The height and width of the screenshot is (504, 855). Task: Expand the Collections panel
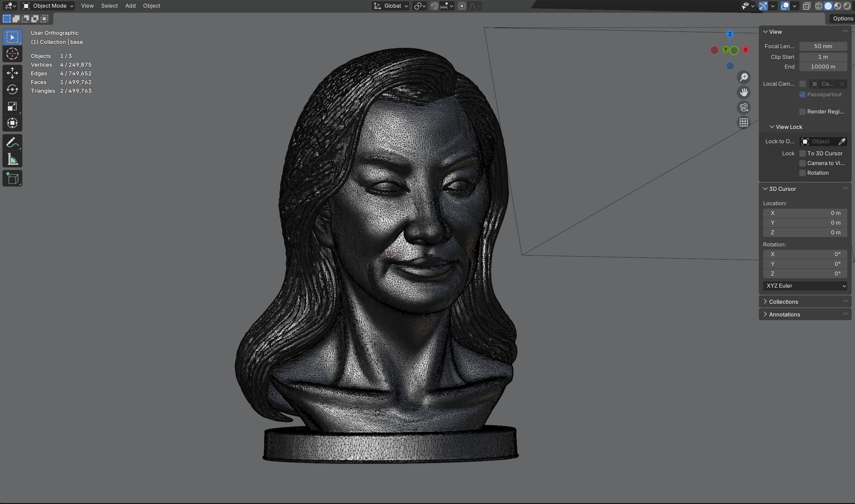783,302
